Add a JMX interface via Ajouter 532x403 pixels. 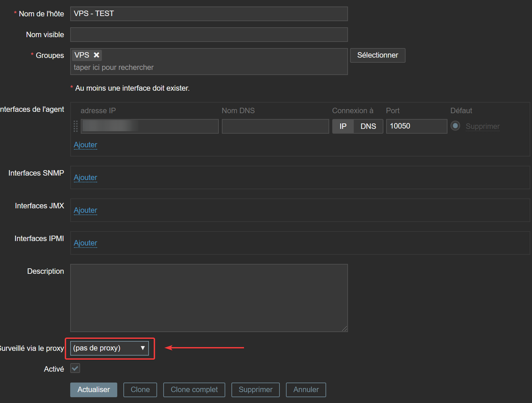(x=86, y=210)
